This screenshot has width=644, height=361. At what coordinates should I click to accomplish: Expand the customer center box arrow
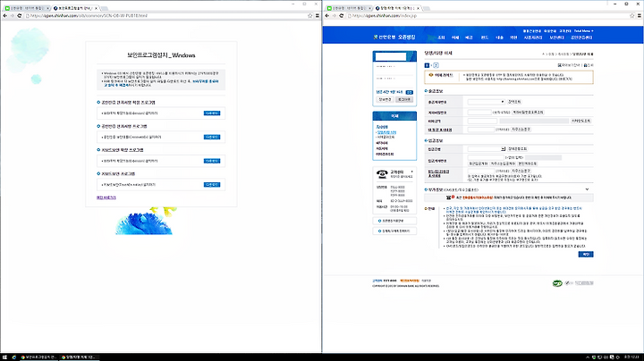(412, 172)
